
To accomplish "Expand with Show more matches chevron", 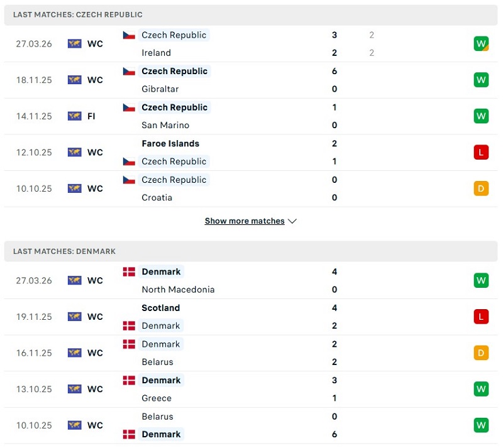I will (292, 221).
